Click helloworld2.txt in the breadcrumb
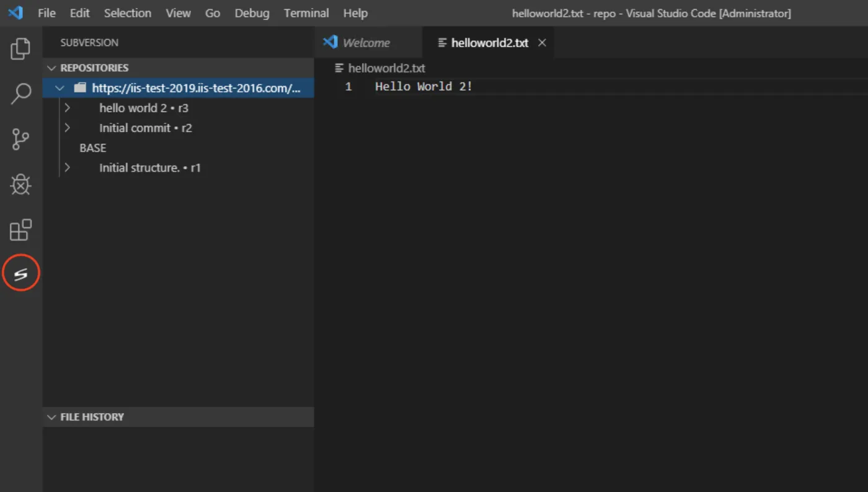The width and height of the screenshot is (868, 492). [387, 68]
